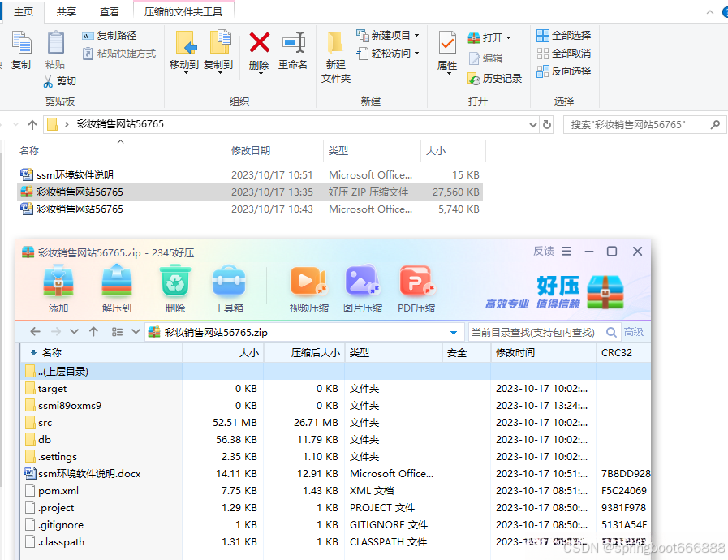
Task: Switch to the 查看 ribbon tab
Action: pos(110,12)
